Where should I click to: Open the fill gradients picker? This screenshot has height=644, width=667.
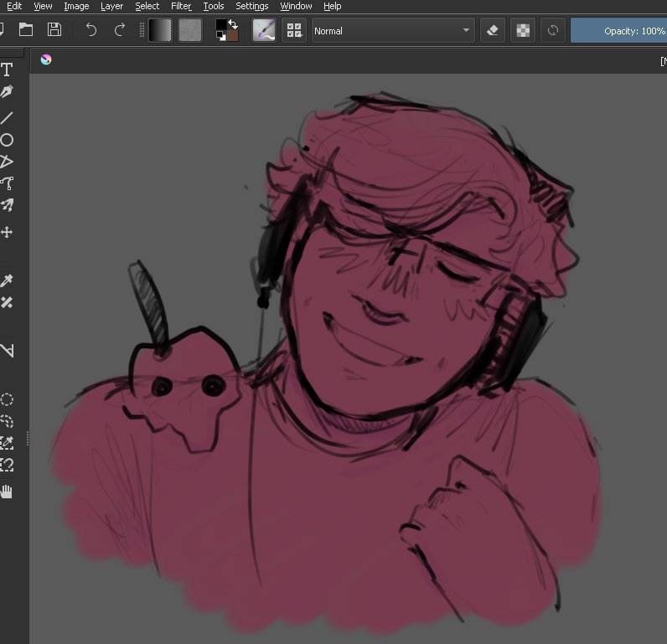point(159,30)
